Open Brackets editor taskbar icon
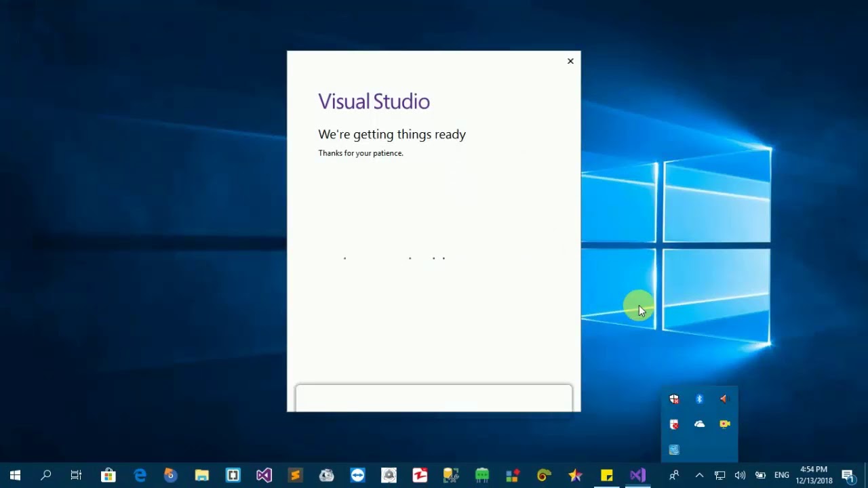The height and width of the screenshot is (488, 868). click(233, 476)
